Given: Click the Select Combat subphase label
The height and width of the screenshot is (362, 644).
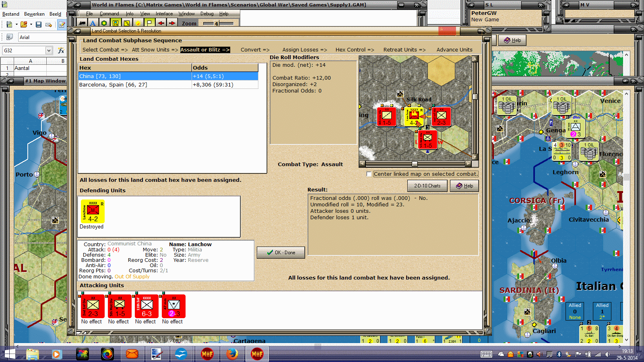Looking at the screenshot, I should (x=105, y=50).
